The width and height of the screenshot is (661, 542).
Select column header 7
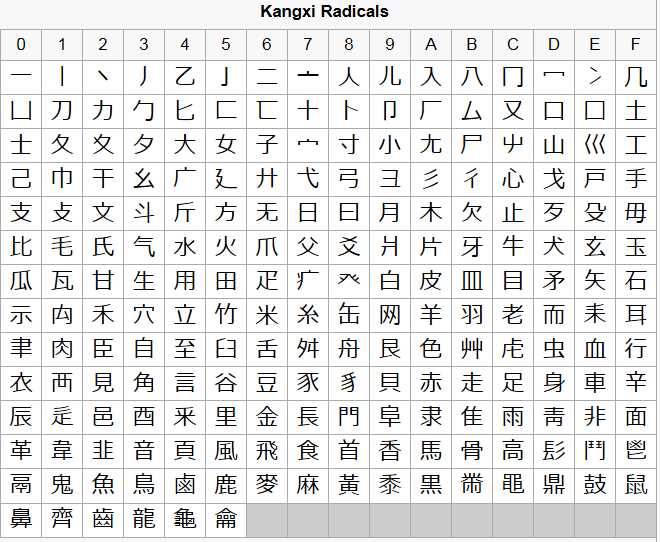tap(308, 45)
